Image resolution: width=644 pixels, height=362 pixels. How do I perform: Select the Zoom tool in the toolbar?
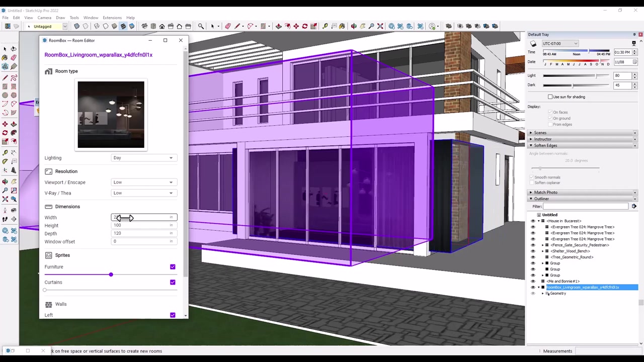(370, 26)
